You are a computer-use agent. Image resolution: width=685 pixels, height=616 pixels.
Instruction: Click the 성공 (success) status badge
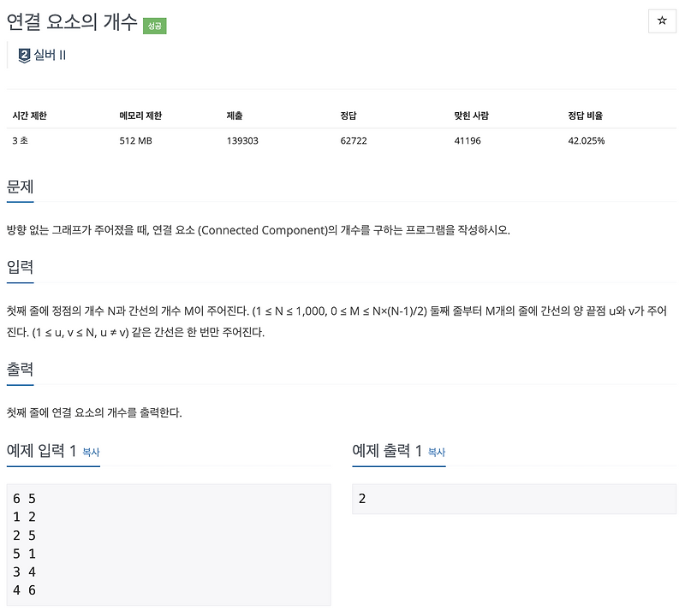[155, 26]
